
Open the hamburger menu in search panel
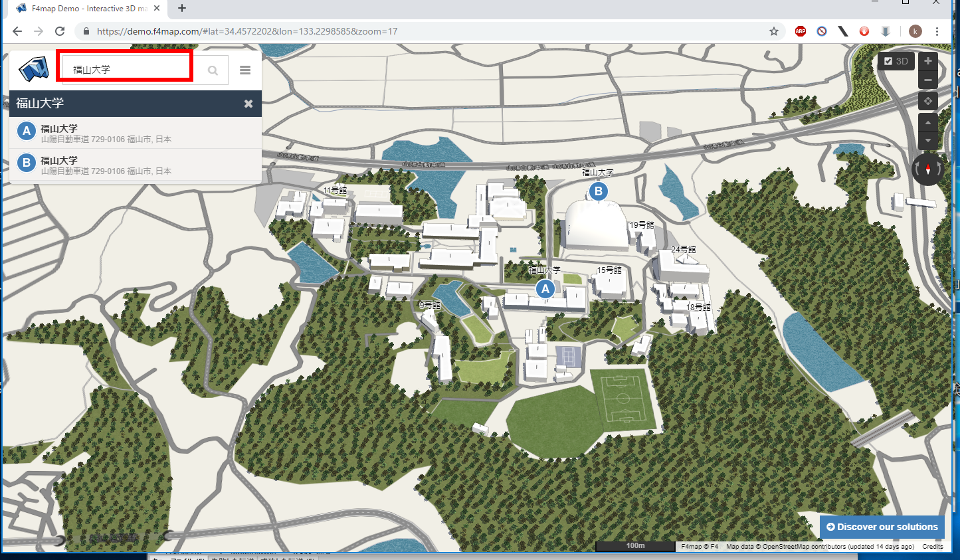pos(245,70)
